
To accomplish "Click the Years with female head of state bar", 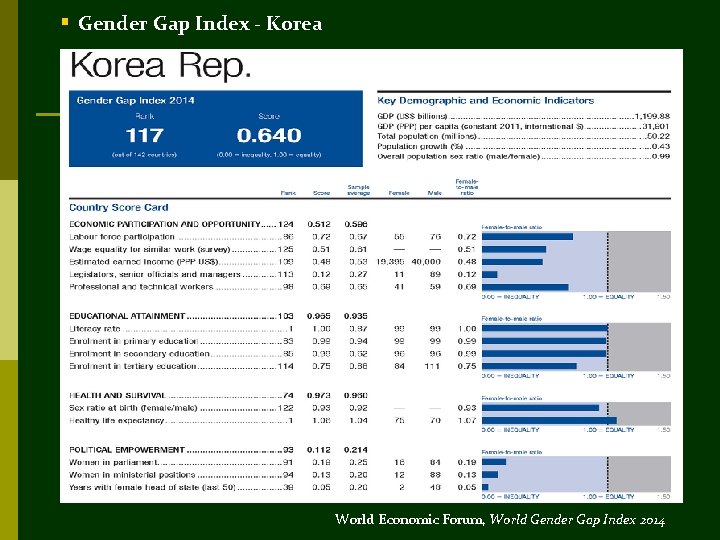I will 485,487.
